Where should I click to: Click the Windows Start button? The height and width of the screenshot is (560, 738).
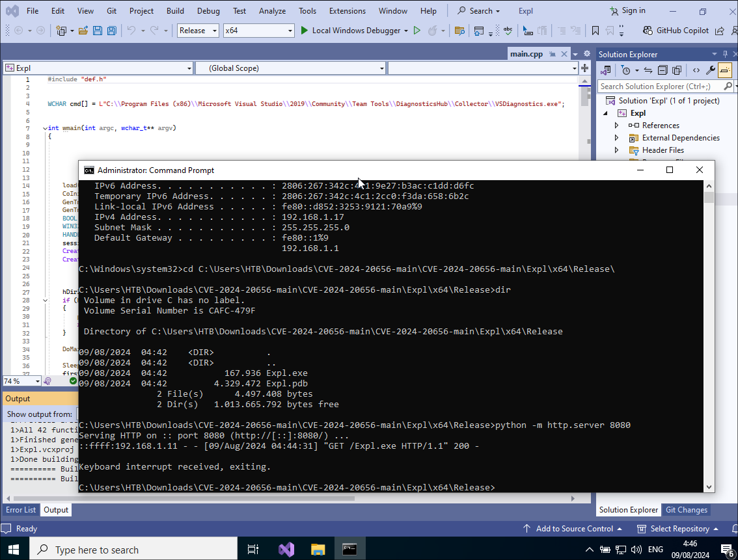tap(14, 549)
